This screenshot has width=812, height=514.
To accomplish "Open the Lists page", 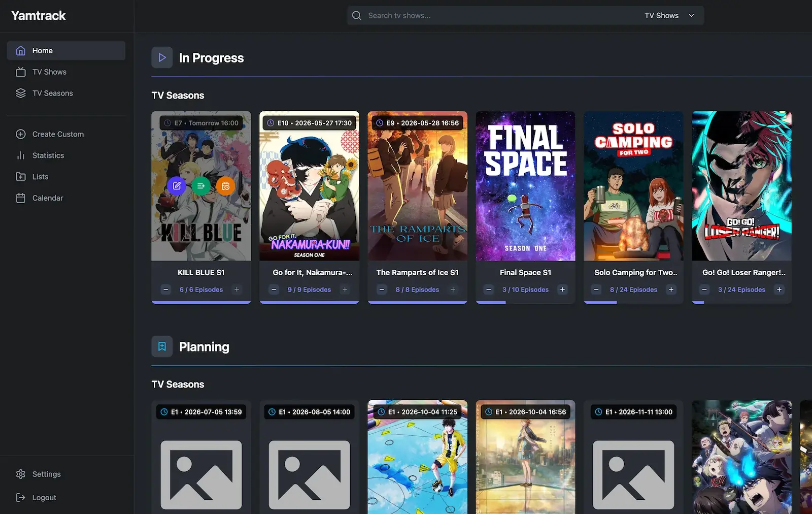I will click(66, 177).
